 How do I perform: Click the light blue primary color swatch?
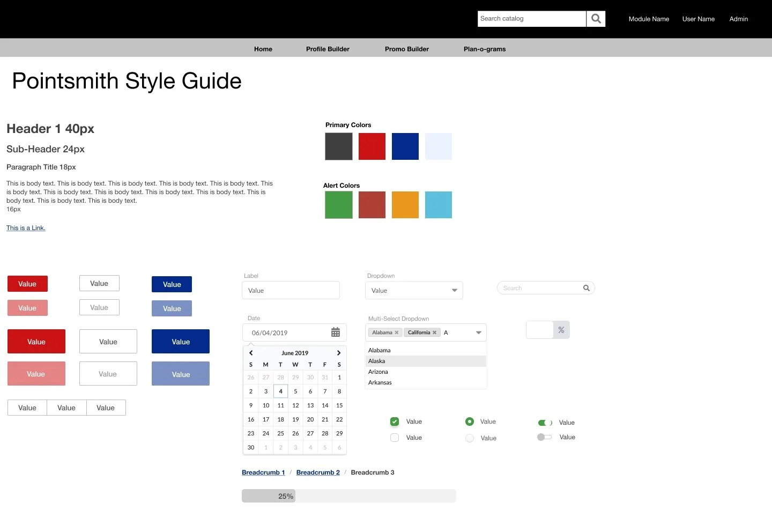point(439,146)
